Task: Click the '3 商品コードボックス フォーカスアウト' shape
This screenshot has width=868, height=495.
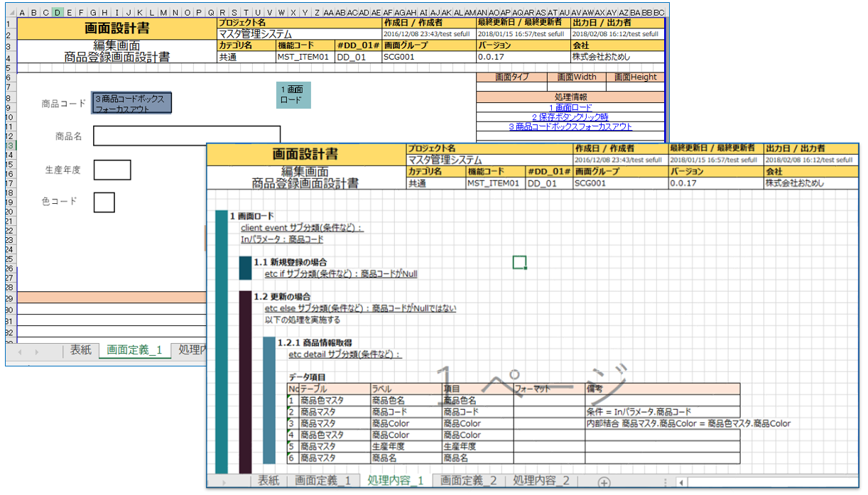Action: pyautogui.click(x=131, y=104)
